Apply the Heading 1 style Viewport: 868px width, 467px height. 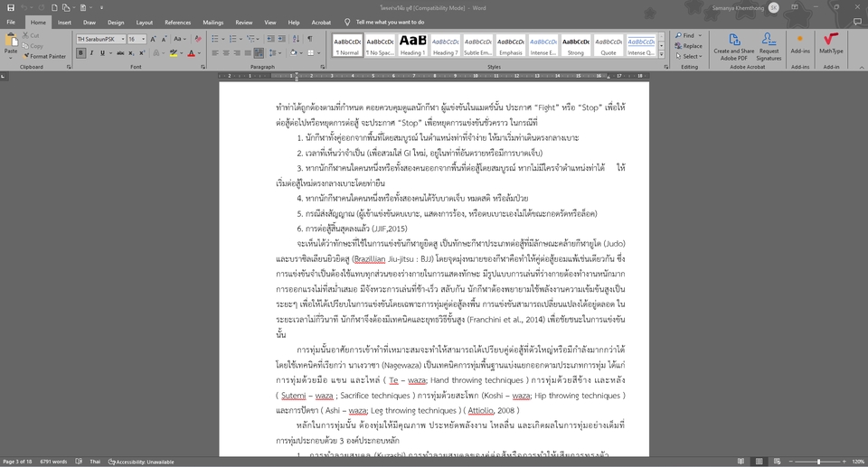coord(412,44)
